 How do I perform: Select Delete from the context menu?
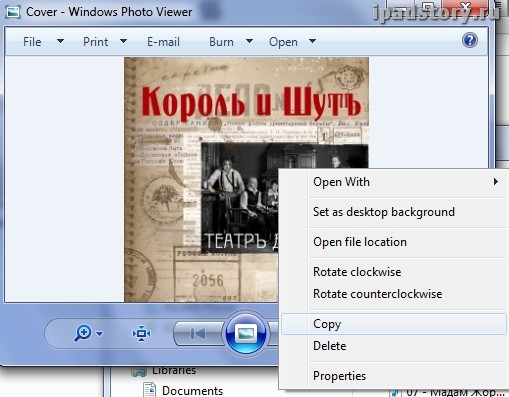point(394,346)
